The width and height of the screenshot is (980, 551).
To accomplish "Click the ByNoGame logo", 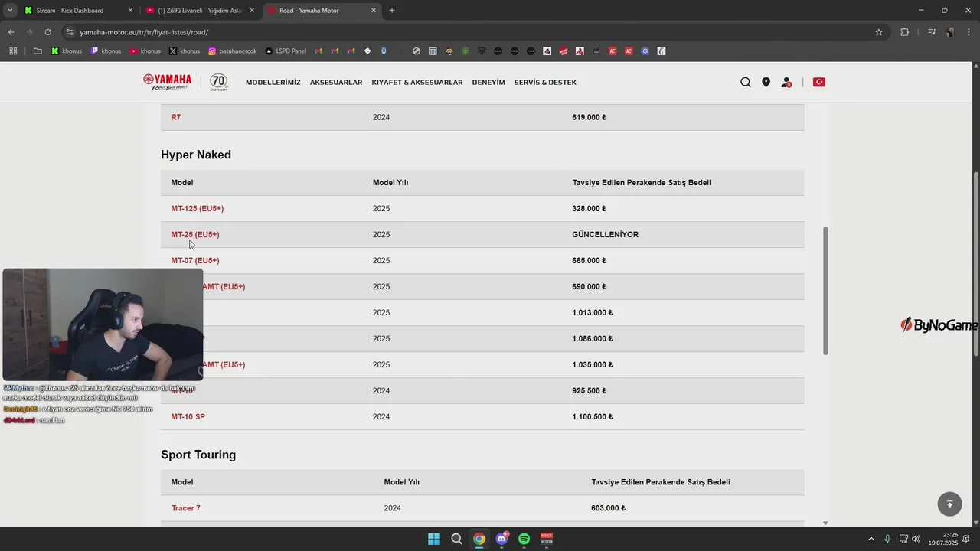I will tap(939, 325).
